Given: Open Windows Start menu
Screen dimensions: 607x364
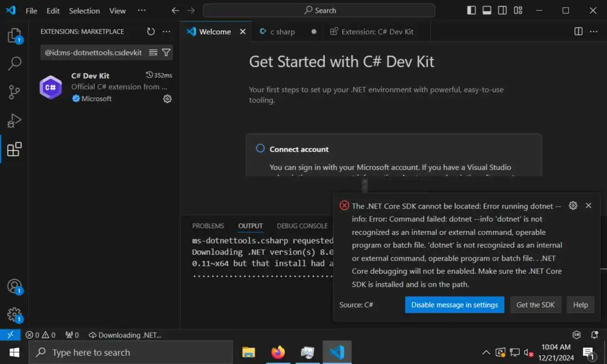Looking at the screenshot, I should coord(14,353).
